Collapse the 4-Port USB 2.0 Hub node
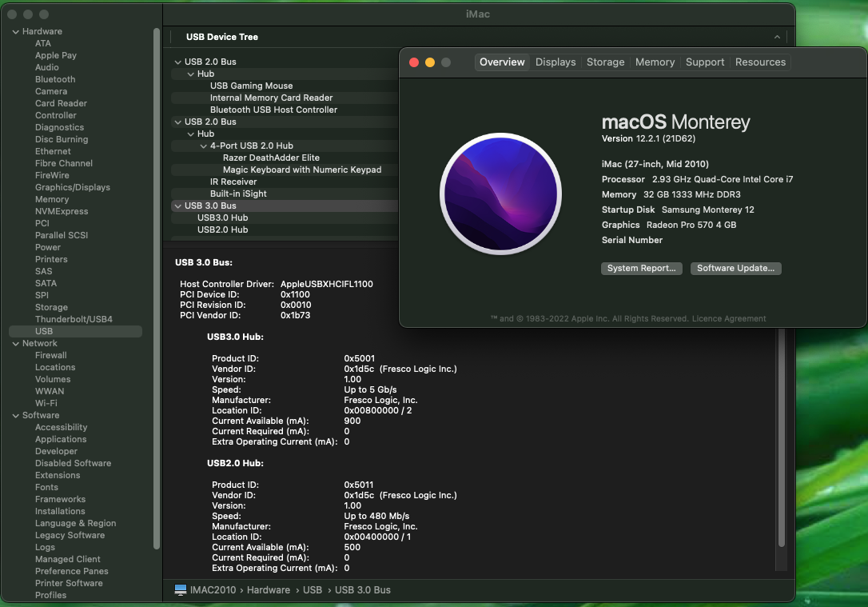The width and height of the screenshot is (868, 607). [203, 146]
